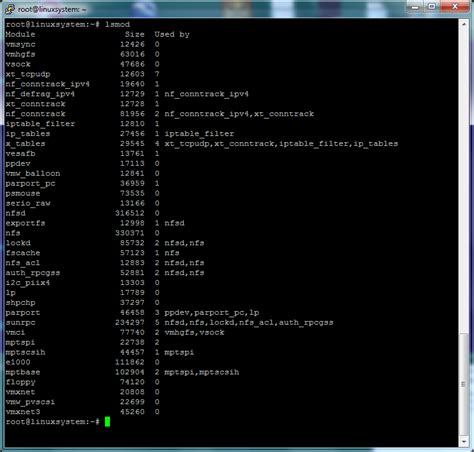Select module name 'exportfs'
The image size is (474, 452).
coord(25,223)
